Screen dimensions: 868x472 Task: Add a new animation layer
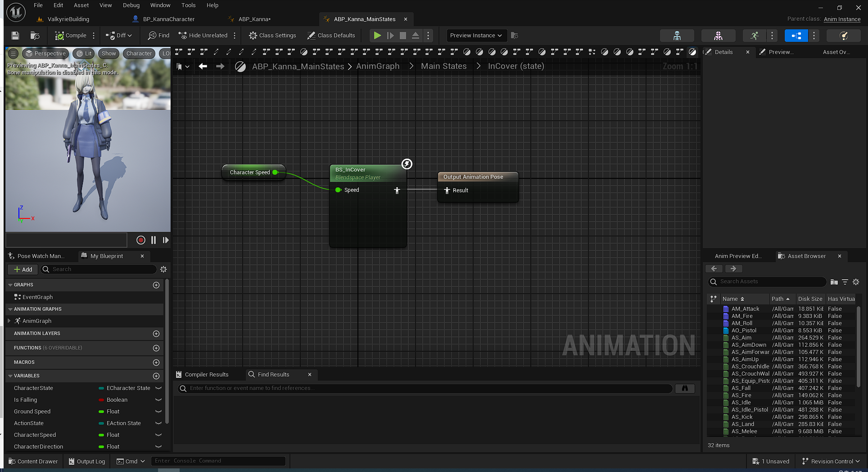(x=156, y=334)
